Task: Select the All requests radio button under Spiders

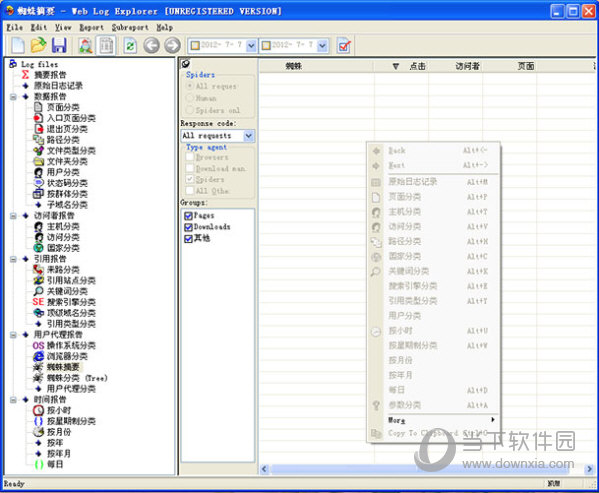Action: [x=190, y=86]
